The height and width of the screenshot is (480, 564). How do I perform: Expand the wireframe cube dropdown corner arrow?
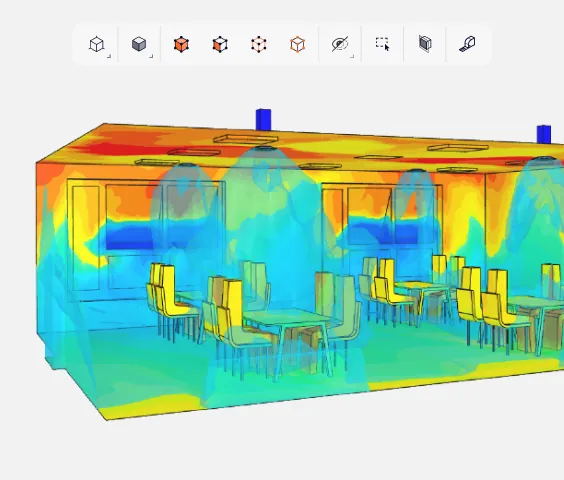pos(109,56)
